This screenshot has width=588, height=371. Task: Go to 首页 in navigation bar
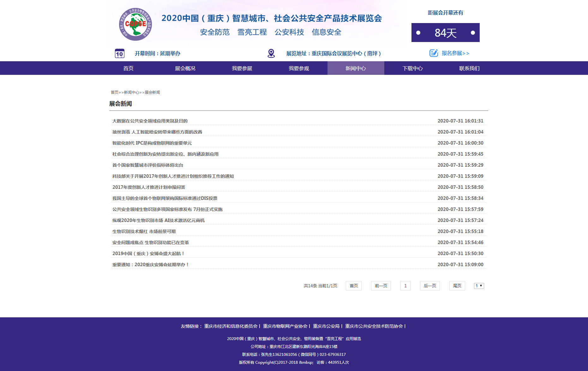(128, 68)
